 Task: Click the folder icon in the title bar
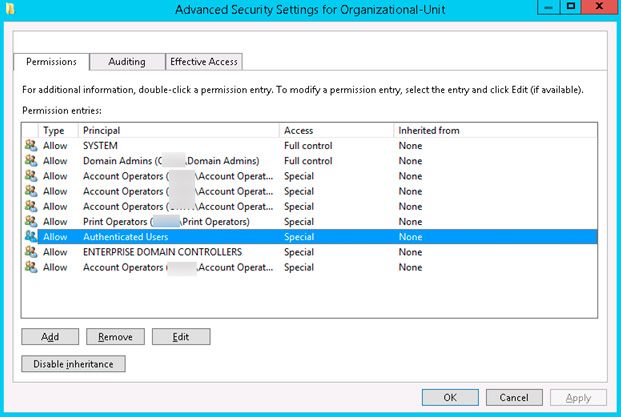click(11, 8)
